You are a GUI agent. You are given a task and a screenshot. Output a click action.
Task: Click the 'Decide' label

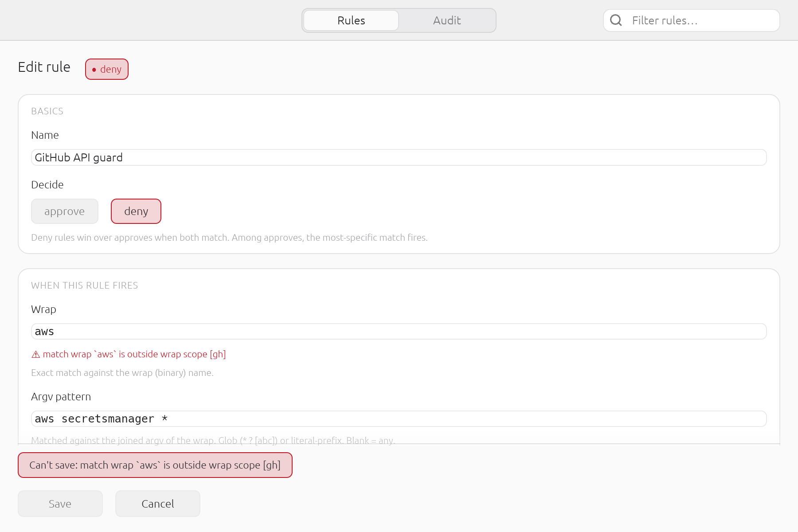(x=47, y=185)
